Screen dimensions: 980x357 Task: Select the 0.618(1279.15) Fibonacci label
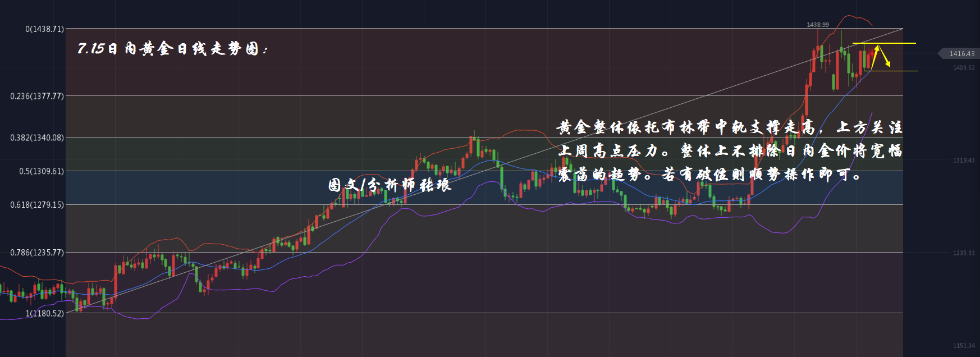(37, 204)
